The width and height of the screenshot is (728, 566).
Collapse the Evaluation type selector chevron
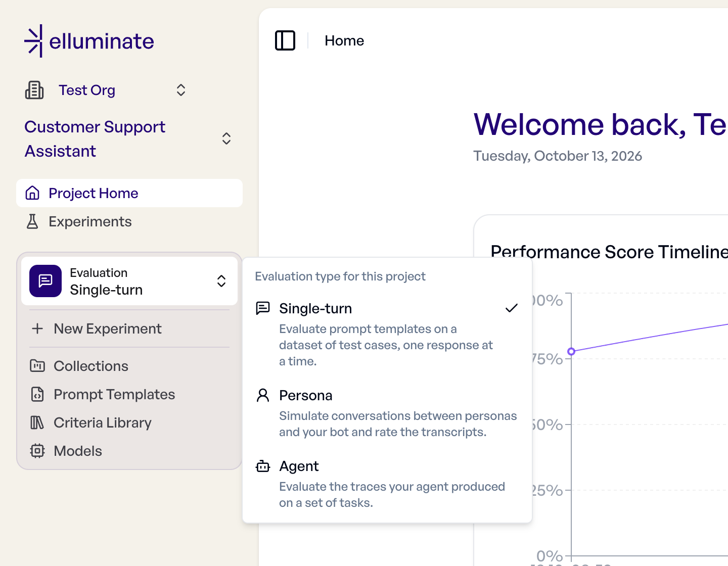221,281
